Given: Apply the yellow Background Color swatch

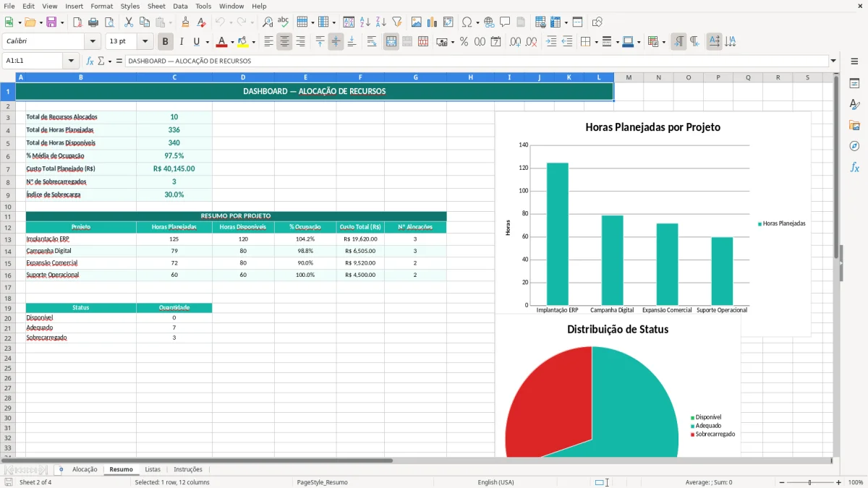Looking at the screenshot, I should tap(243, 42).
